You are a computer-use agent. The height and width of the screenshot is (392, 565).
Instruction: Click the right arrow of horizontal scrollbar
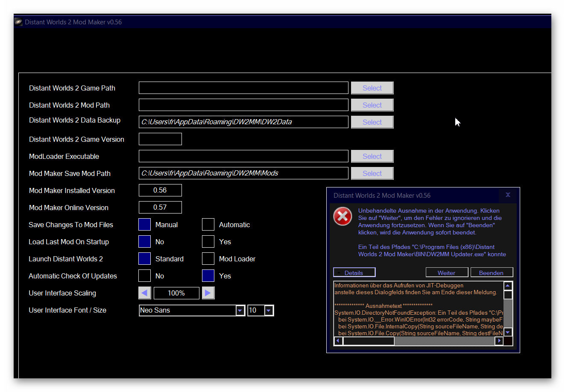(x=499, y=341)
